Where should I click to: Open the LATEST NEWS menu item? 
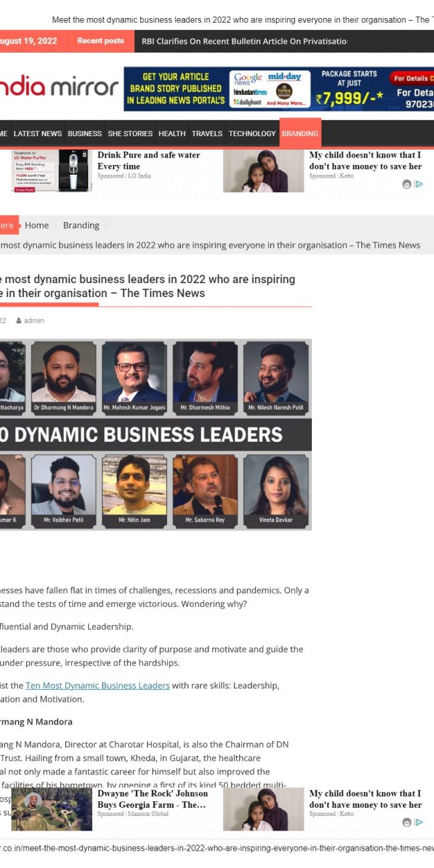point(37,134)
